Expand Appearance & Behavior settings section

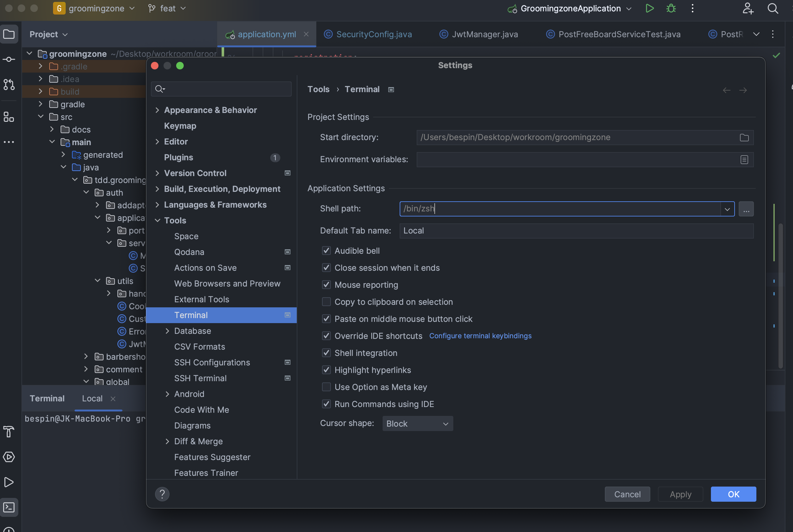(x=157, y=110)
